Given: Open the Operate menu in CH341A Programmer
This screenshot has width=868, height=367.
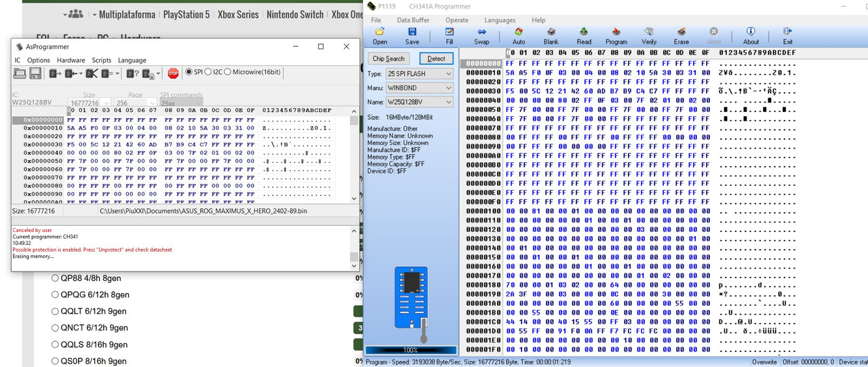Looking at the screenshot, I should tap(457, 20).
